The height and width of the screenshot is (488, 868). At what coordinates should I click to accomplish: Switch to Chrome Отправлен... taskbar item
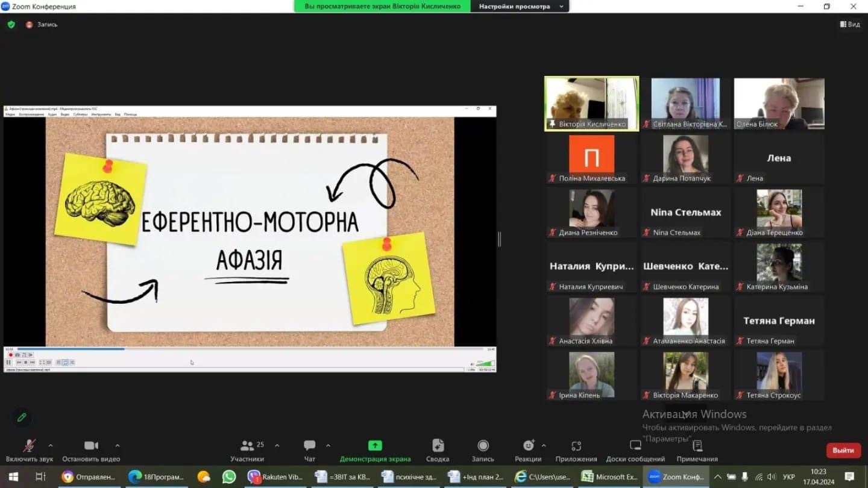click(89, 477)
